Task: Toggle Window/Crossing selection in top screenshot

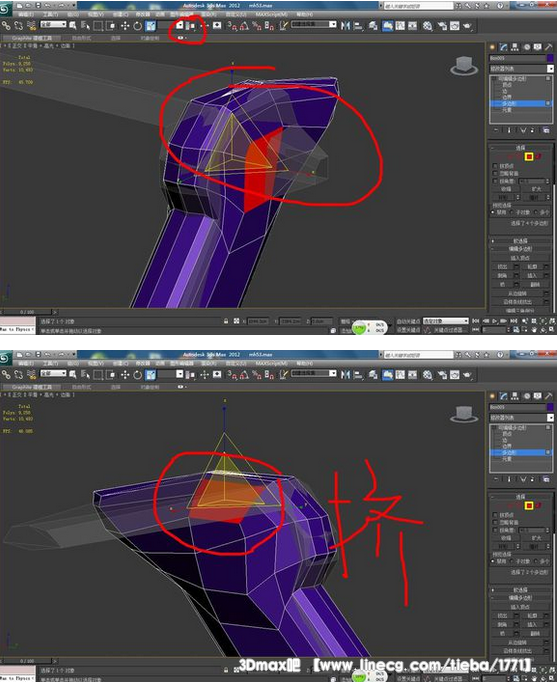Action: 110,26
